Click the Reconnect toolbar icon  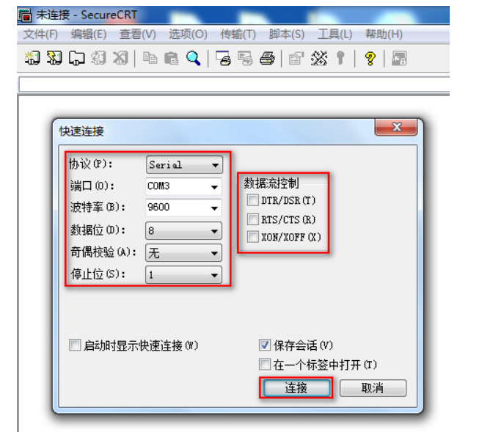(x=98, y=58)
